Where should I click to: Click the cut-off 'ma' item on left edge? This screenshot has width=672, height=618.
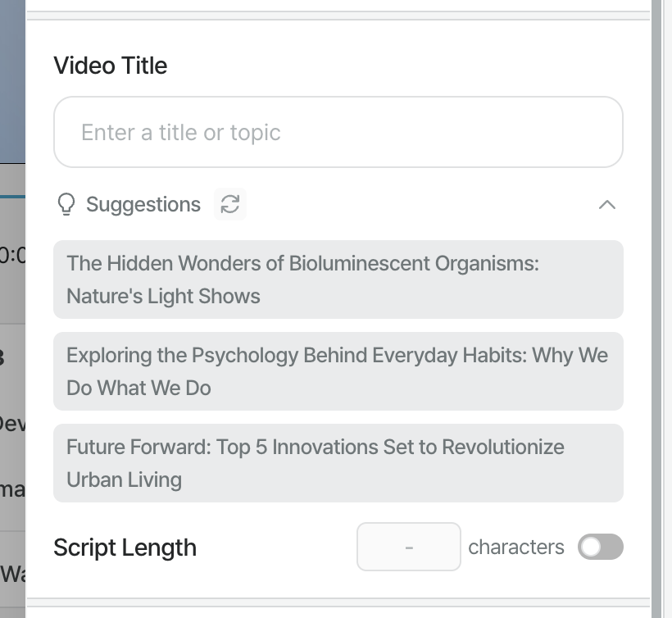(12, 489)
